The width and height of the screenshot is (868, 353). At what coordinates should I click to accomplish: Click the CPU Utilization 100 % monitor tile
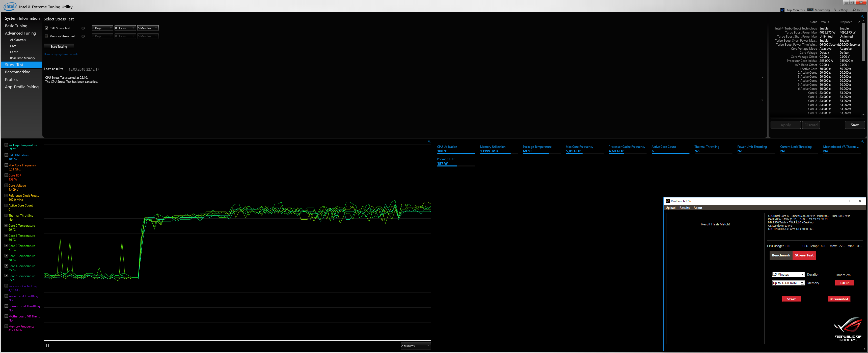(456, 149)
